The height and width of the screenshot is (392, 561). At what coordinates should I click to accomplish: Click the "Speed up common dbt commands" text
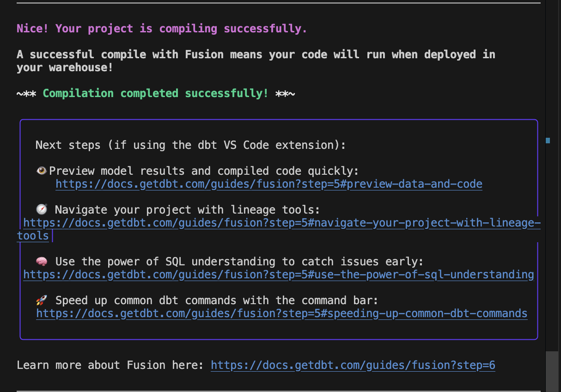coord(217,300)
